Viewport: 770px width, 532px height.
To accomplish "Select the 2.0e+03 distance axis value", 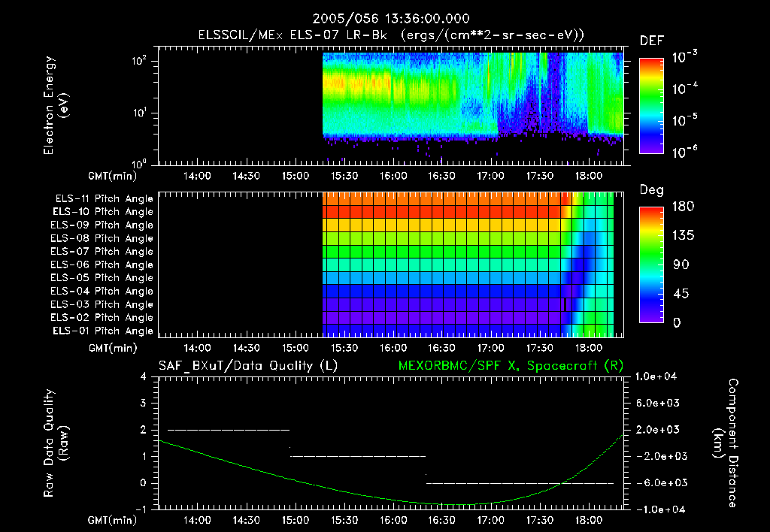I will pos(657,430).
